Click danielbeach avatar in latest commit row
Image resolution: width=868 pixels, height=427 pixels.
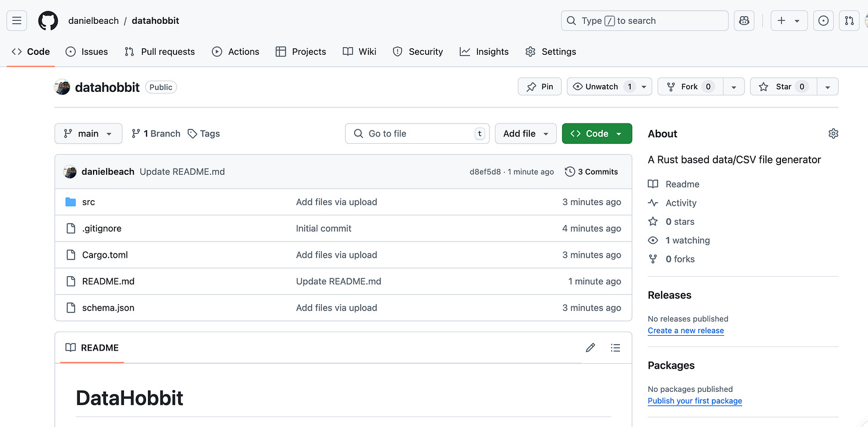tap(70, 172)
